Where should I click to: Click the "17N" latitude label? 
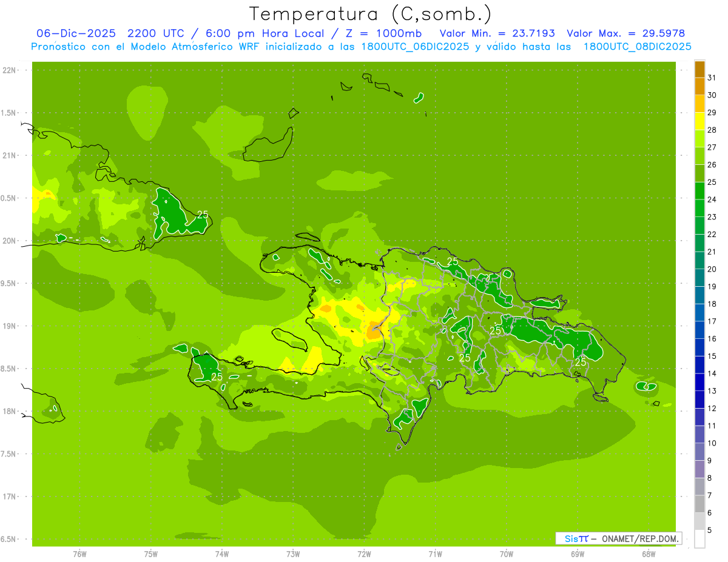[x=10, y=497]
